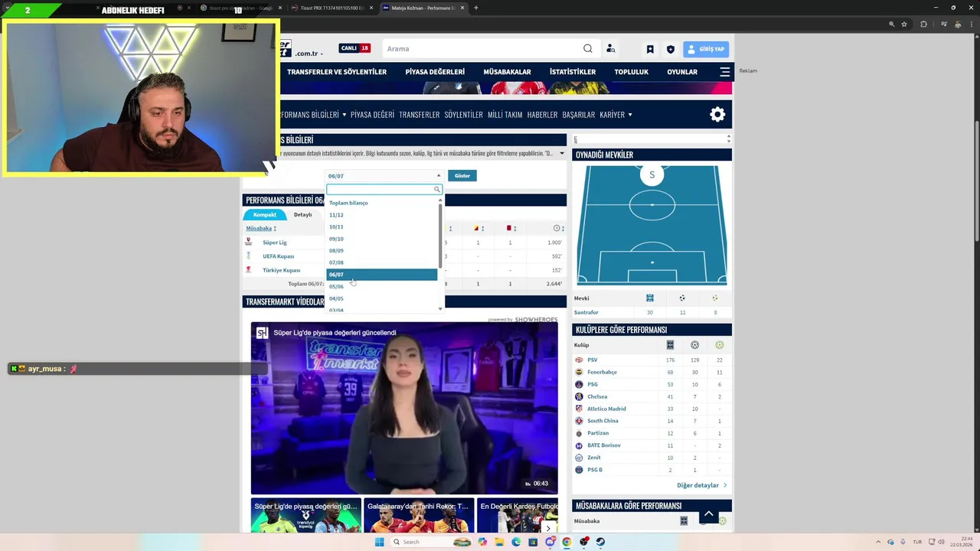This screenshot has width=980, height=551.
Task: Click the video carousel next arrow
Action: tap(548, 528)
